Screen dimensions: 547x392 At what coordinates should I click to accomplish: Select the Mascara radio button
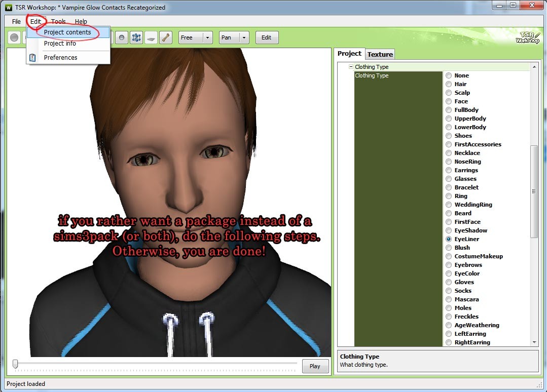[449, 299]
